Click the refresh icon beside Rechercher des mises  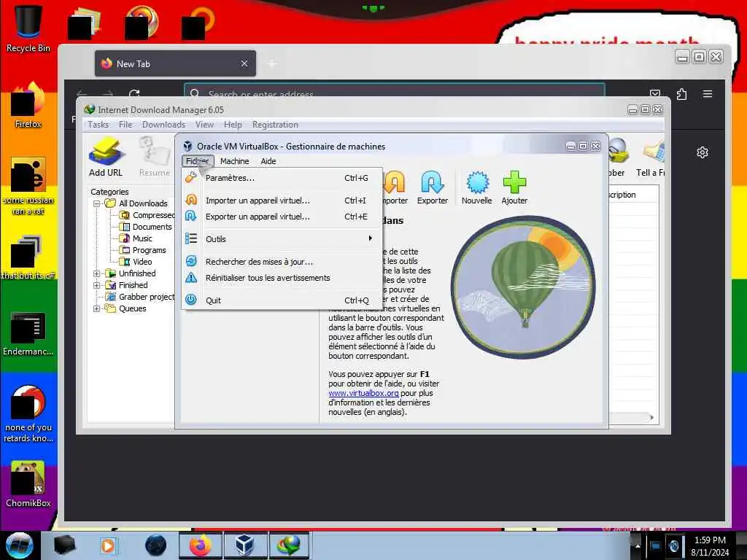(191, 261)
